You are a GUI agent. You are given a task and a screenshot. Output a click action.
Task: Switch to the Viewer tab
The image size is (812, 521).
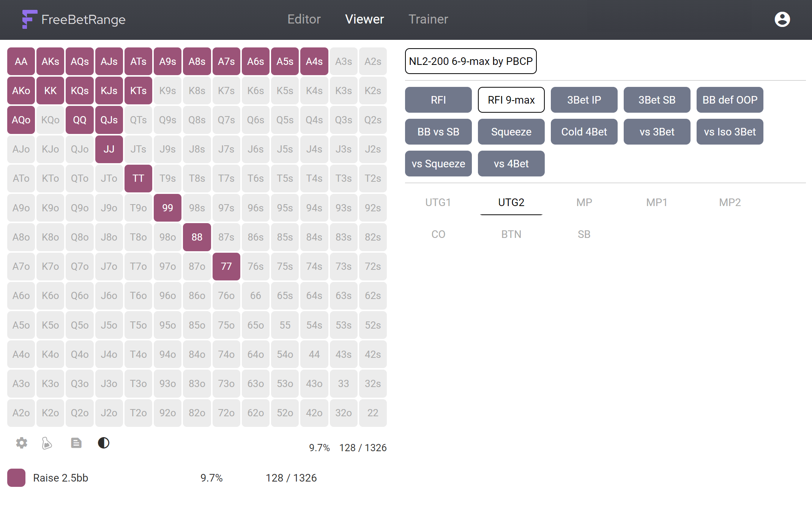[x=364, y=19]
